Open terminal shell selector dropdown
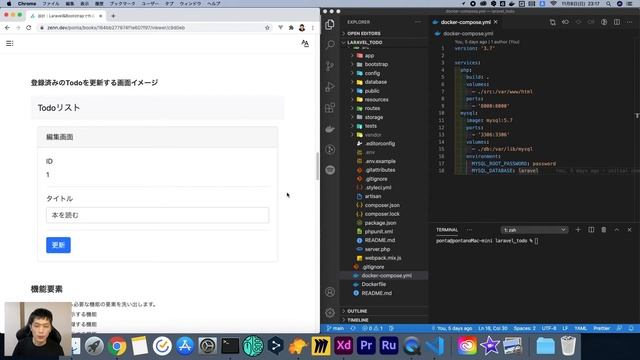This screenshot has height=360, width=640. [x=534, y=230]
